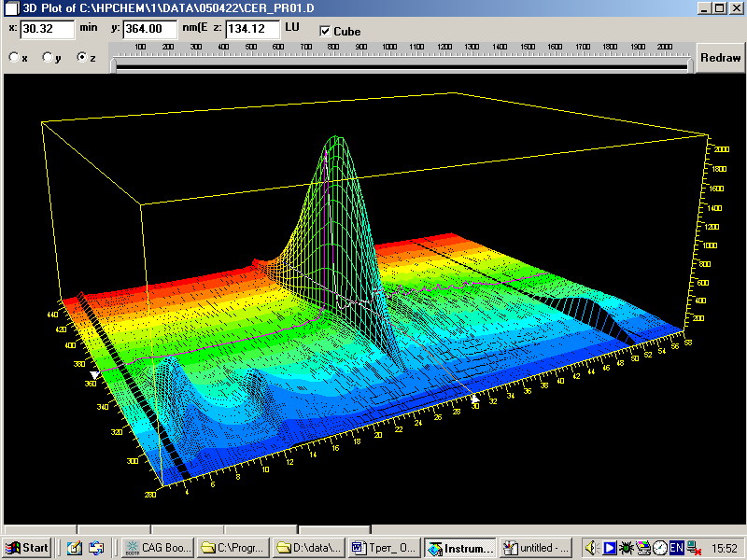Uncheck the Cube checkbox

coord(325,31)
